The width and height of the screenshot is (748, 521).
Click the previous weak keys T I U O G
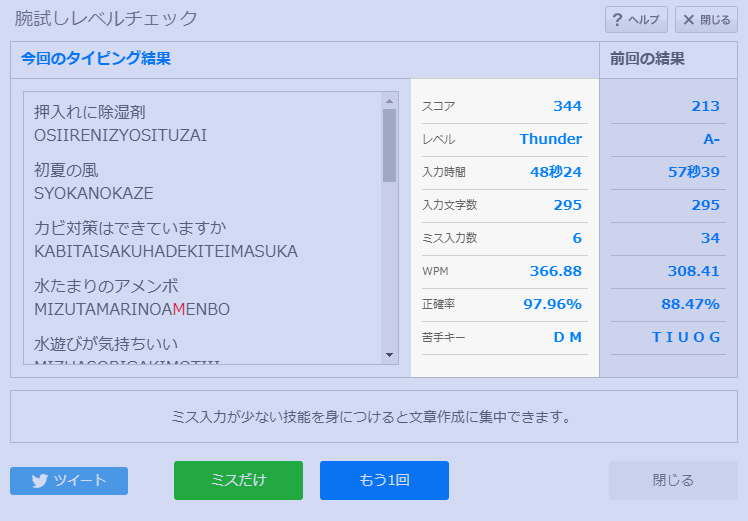[686, 337]
